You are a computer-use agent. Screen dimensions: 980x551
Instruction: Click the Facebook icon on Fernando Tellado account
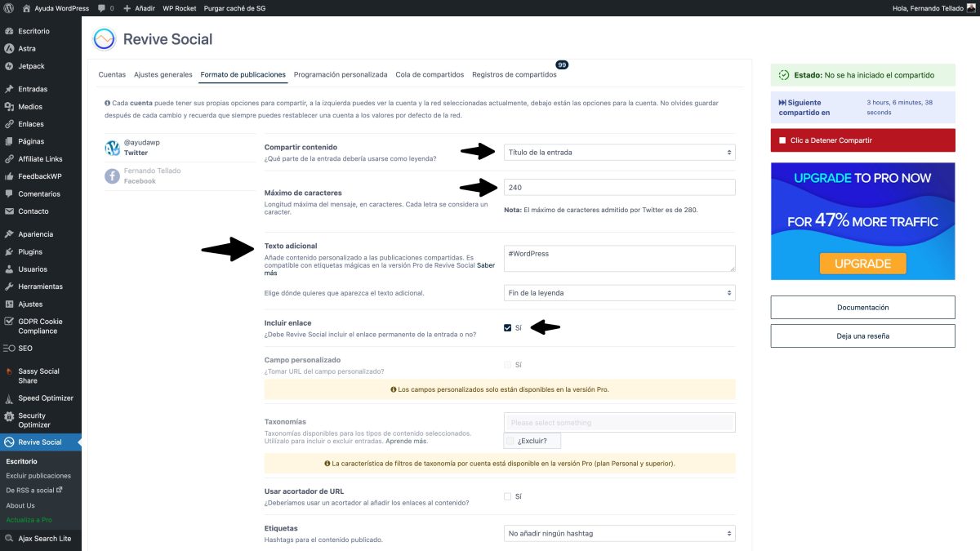[112, 176]
